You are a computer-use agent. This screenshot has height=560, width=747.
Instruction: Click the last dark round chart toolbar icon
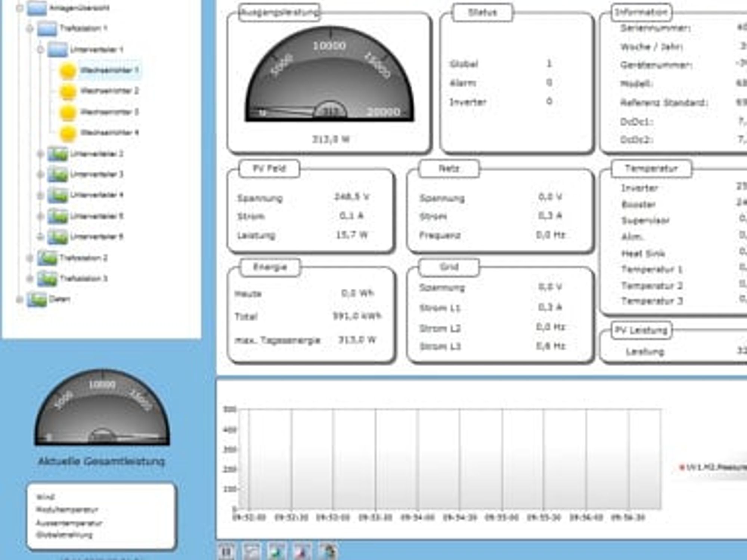328,551
